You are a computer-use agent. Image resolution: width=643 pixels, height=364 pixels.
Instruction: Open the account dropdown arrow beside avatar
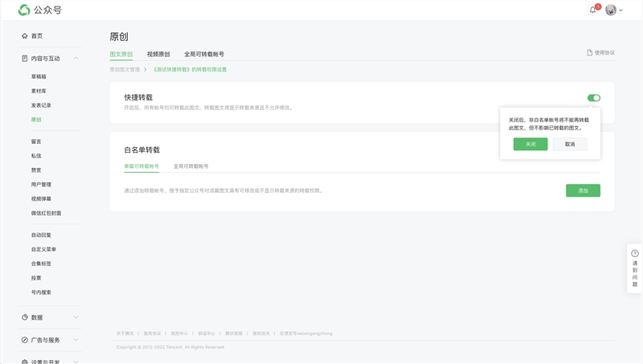tap(621, 10)
